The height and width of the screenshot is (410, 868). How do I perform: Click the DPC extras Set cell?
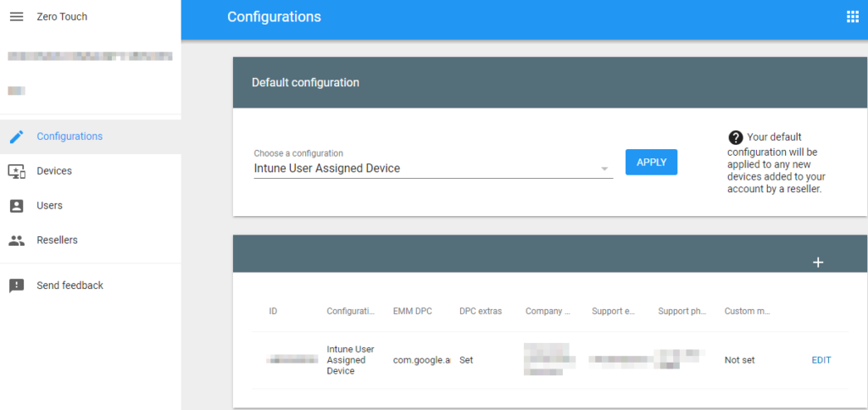[x=466, y=360]
